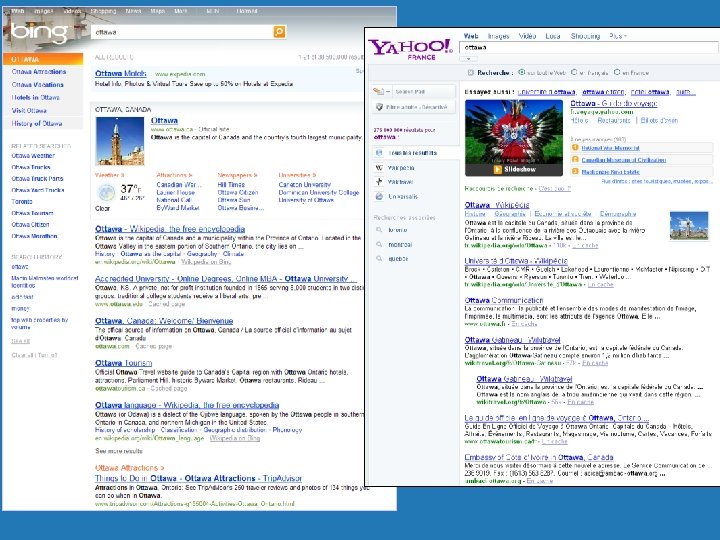Screen dimensions: 720x540
Task: Click the Yahoo Search Pad notepad icon
Action: pos(379,91)
